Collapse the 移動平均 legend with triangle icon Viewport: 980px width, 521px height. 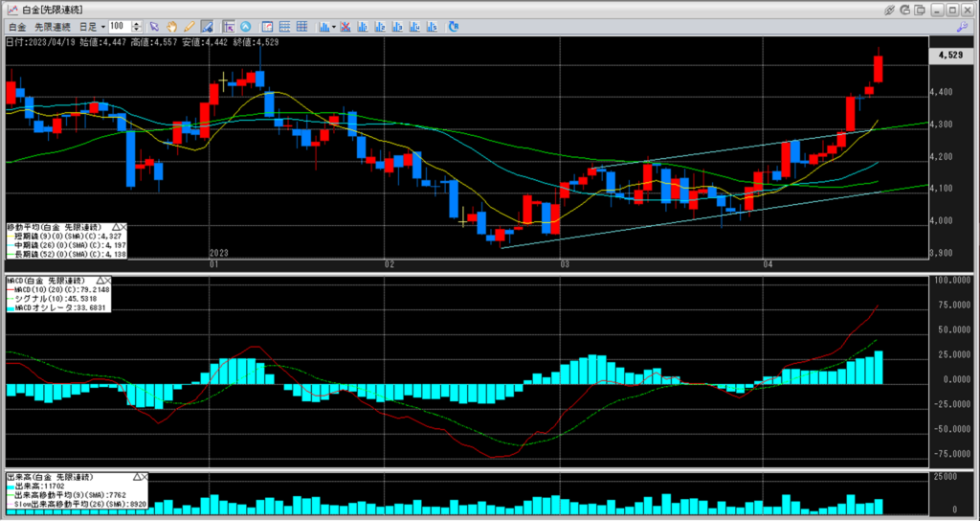[x=115, y=227]
